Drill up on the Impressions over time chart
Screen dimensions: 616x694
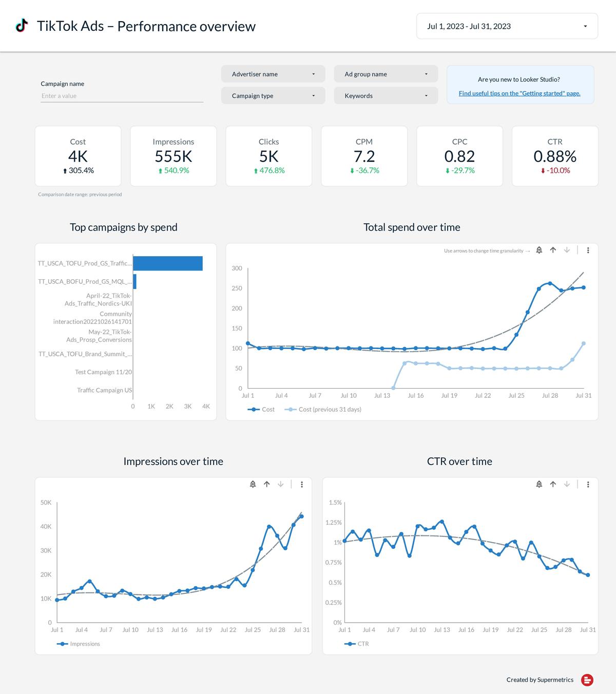tap(266, 484)
